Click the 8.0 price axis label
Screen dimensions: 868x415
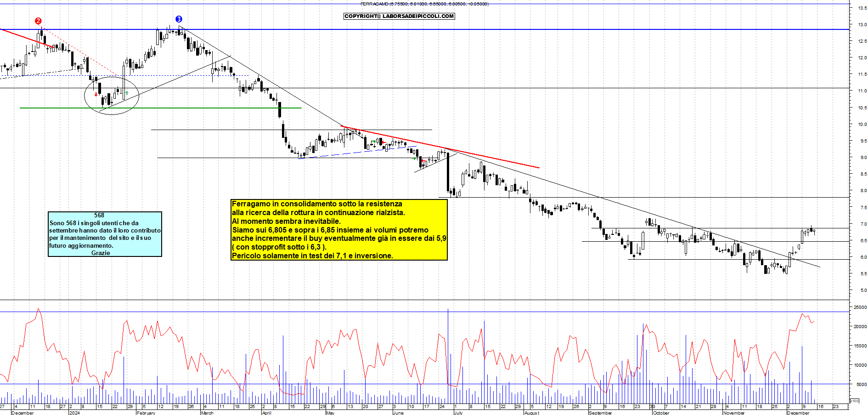[863, 190]
